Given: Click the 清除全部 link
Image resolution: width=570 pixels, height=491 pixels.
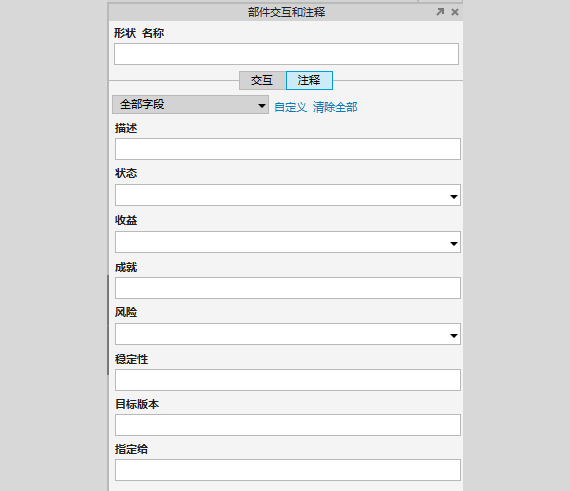Looking at the screenshot, I should (335, 107).
